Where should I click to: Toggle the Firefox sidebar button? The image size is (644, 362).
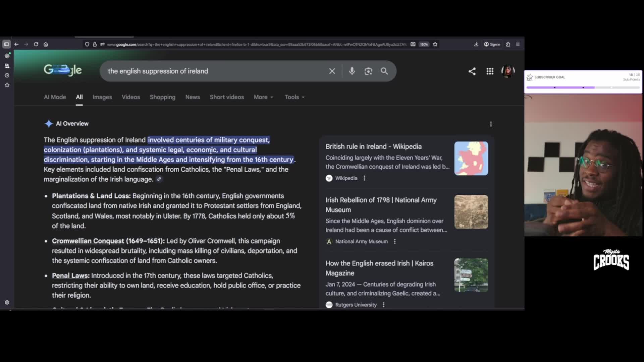coord(6,44)
